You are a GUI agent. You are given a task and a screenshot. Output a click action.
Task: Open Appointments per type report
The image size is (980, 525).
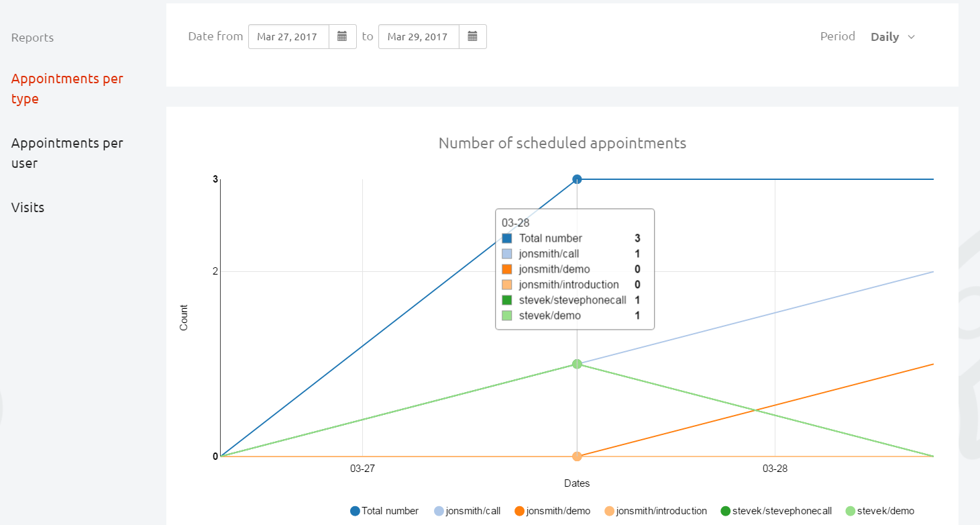(67, 89)
